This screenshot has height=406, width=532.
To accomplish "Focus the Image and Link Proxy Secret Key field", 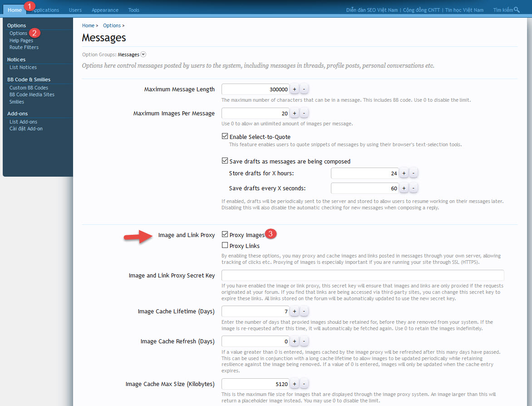I will click(362, 275).
